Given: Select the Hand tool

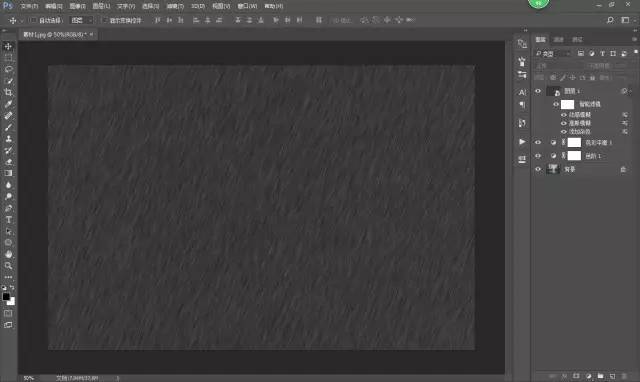Looking at the screenshot, I should point(8,254).
